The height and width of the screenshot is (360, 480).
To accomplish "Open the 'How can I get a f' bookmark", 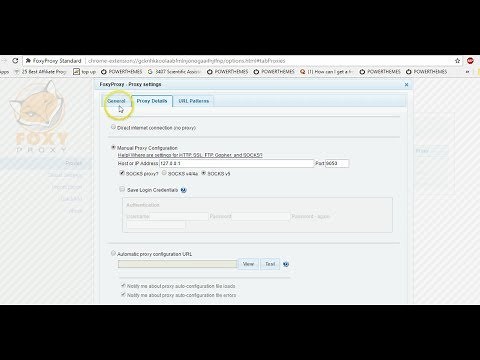I will pos(326,72).
